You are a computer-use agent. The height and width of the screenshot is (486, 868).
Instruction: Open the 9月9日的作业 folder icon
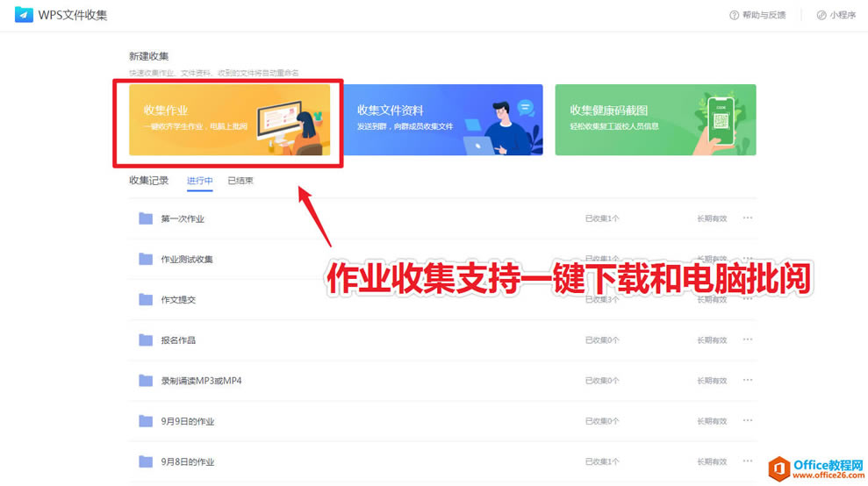pyautogui.click(x=146, y=421)
